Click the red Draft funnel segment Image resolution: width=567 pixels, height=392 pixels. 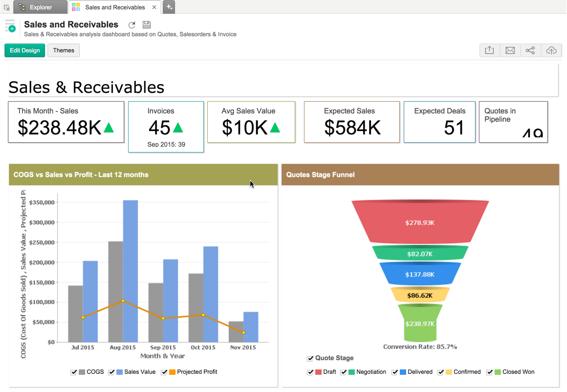(x=420, y=222)
